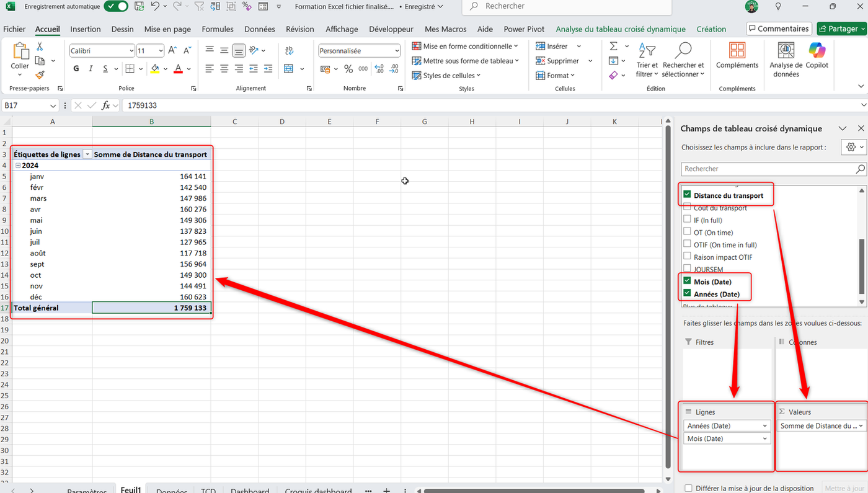Click the percent style icon
Image resolution: width=868 pixels, height=493 pixels.
pos(348,69)
